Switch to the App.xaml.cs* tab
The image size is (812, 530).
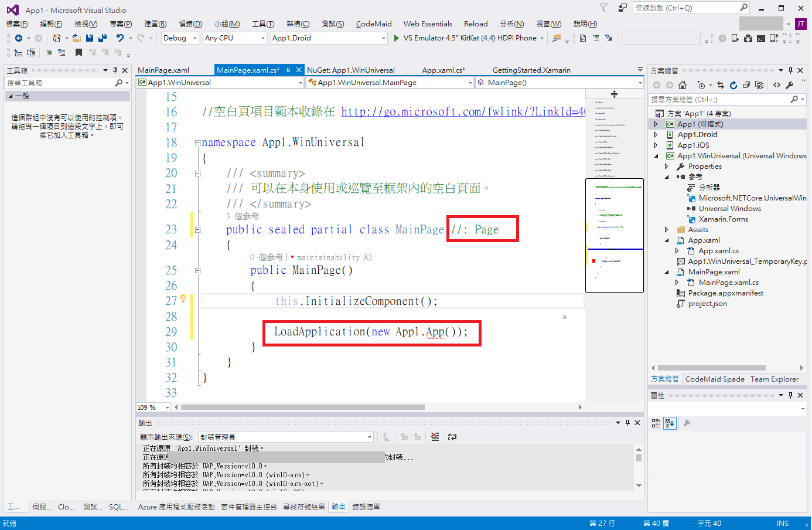[x=443, y=70]
